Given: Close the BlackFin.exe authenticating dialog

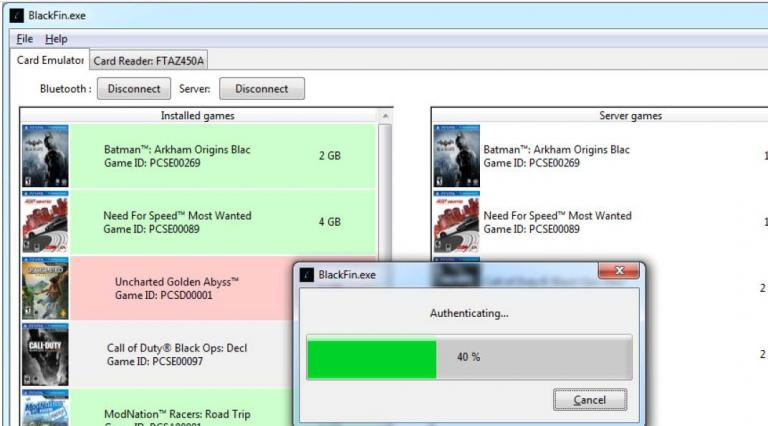Looking at the screenshot, I should [619, 271].
